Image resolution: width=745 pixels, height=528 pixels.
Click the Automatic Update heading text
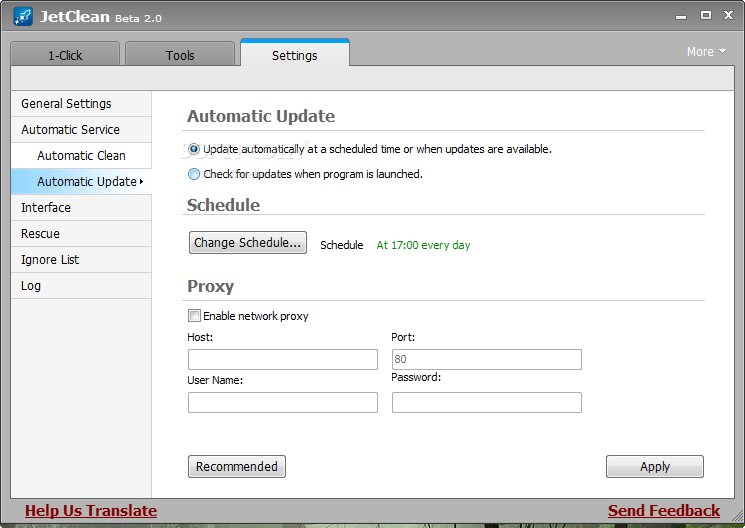[x=261, y=116]
